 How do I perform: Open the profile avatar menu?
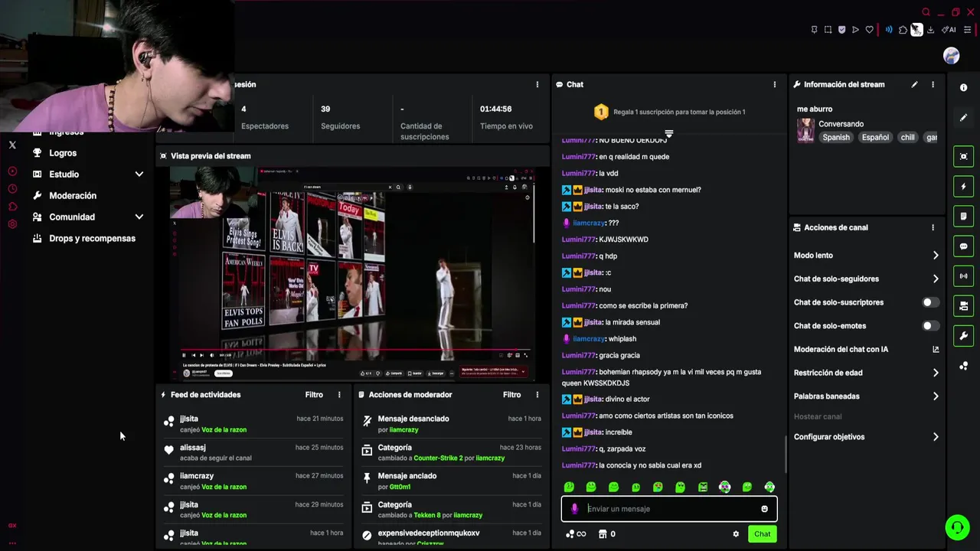pos(951,56)
